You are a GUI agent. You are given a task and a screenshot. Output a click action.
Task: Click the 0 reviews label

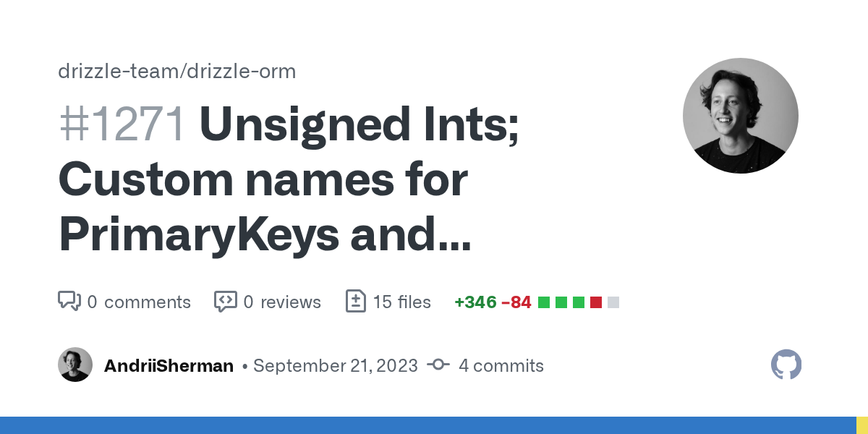pos(282,302)
